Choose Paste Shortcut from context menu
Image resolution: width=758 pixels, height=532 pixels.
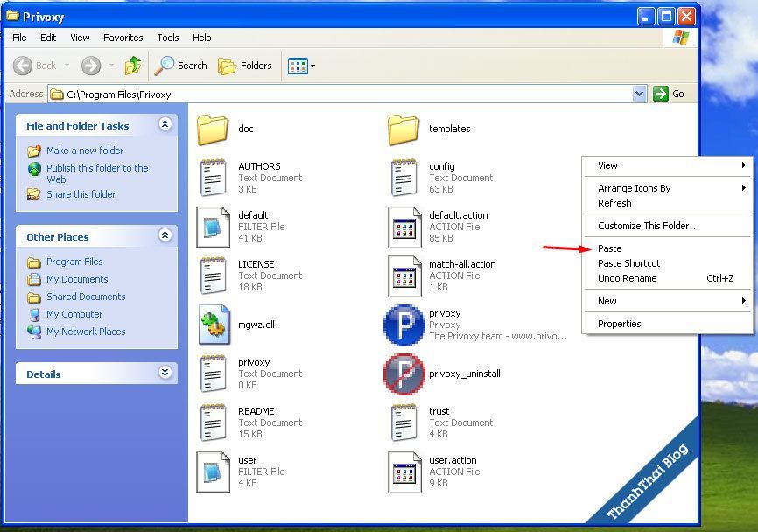(667, 263)
